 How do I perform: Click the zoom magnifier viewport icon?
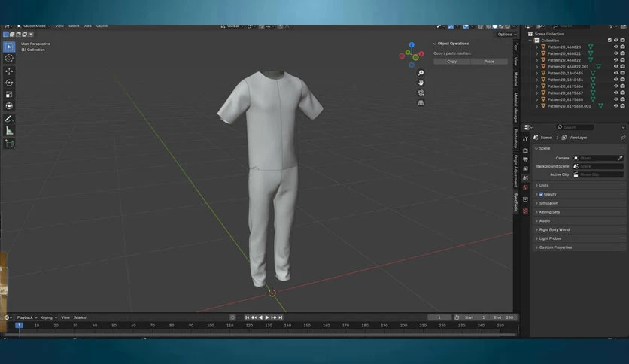[421, 73]
